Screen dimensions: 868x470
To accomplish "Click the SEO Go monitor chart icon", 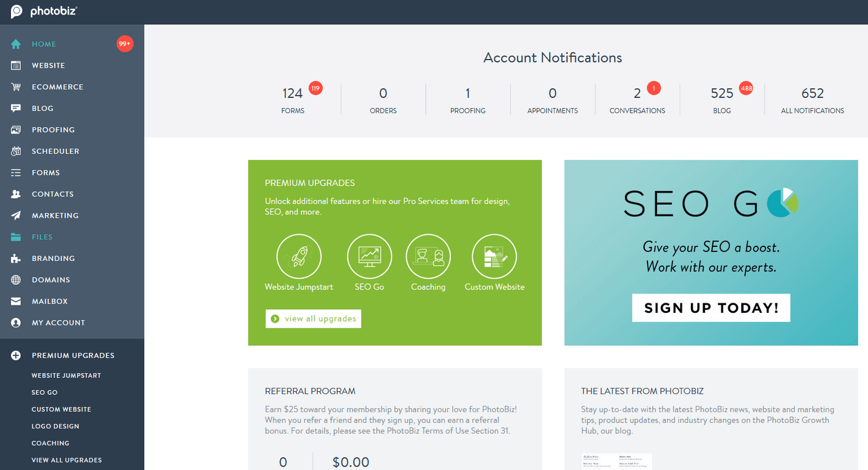I will click(x=369, y=256).
